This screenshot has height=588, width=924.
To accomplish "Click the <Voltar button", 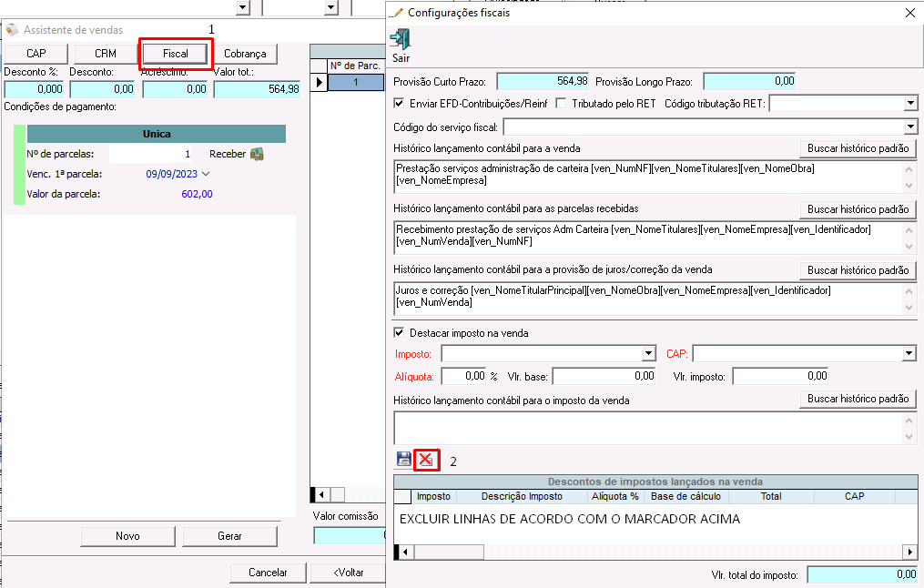I will (349, 573).
